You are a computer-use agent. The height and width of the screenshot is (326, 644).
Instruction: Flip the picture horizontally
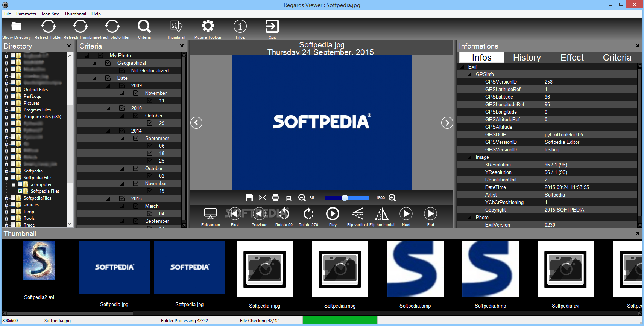[x=382, y=214]
